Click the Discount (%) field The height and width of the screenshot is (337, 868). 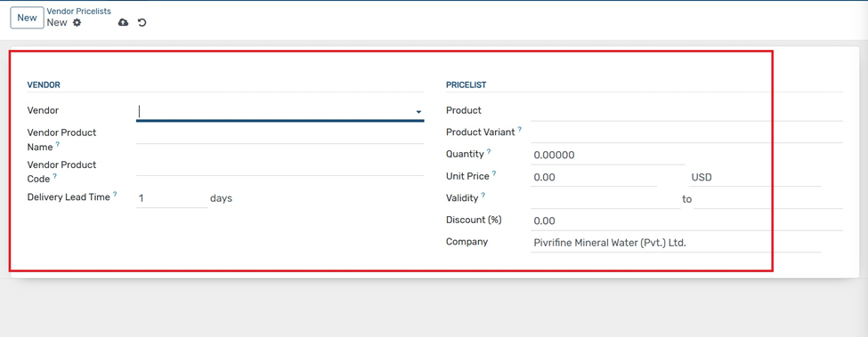tap(686, 221)
